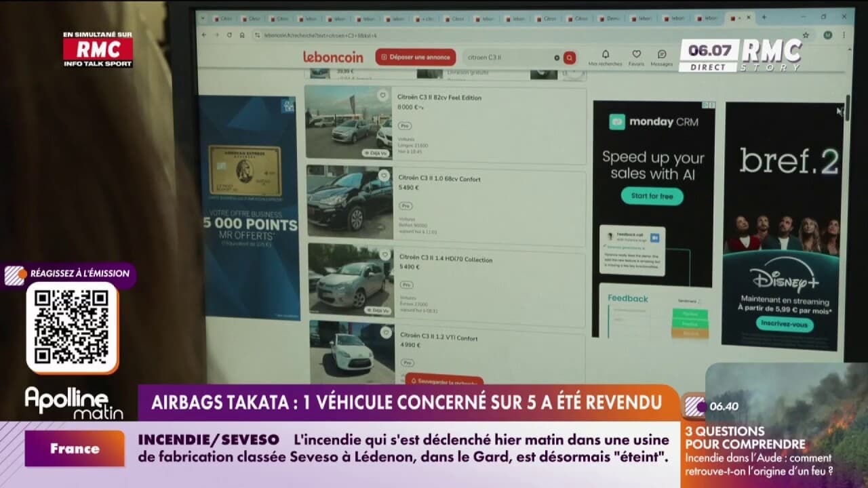Click the browser forward arrow
The width and height of the screenshot is (868, 488).
click(218, 35)
